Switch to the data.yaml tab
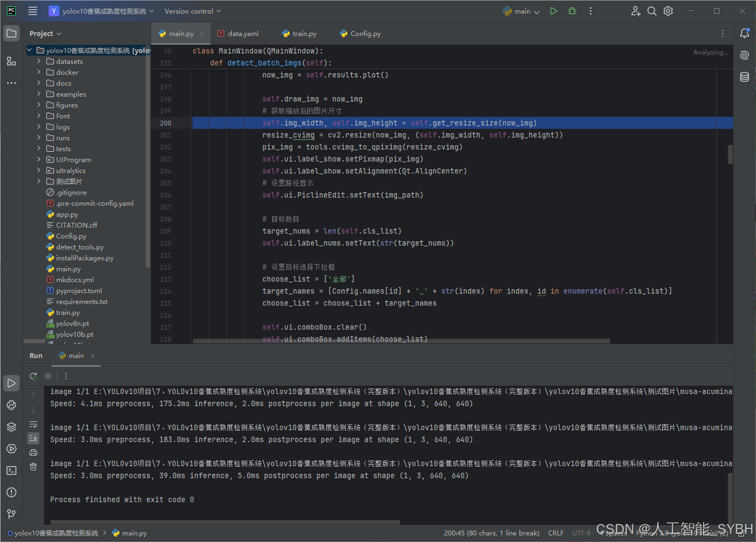 click(238, 34)
